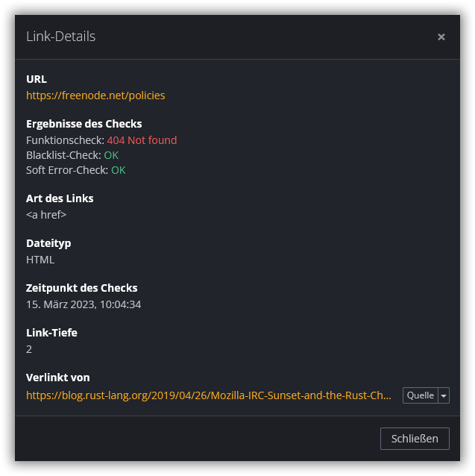This screenshot has height=476, width=475.
Task: Click the <a href> link type value
Action: click(x=46, y=215)
